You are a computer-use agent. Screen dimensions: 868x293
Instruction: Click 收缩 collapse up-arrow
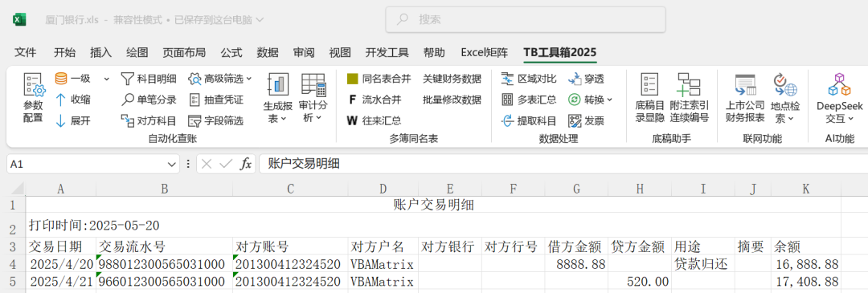pos(61,100)
